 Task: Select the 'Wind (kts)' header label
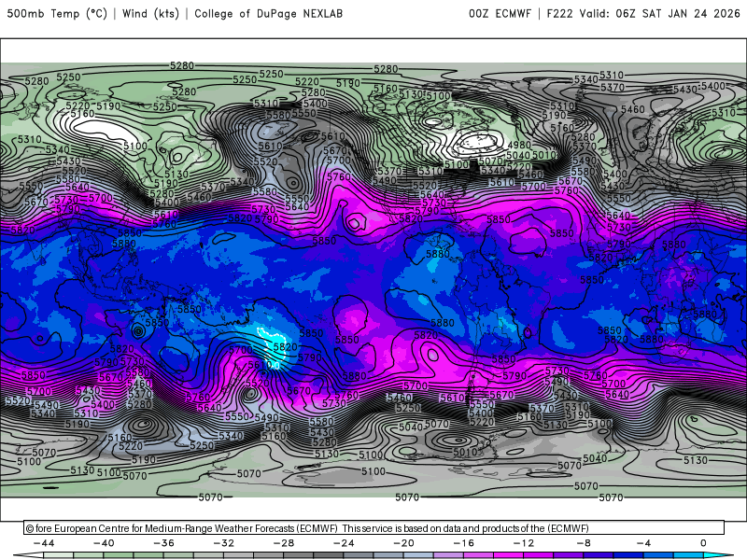click(x=150, y=14)
